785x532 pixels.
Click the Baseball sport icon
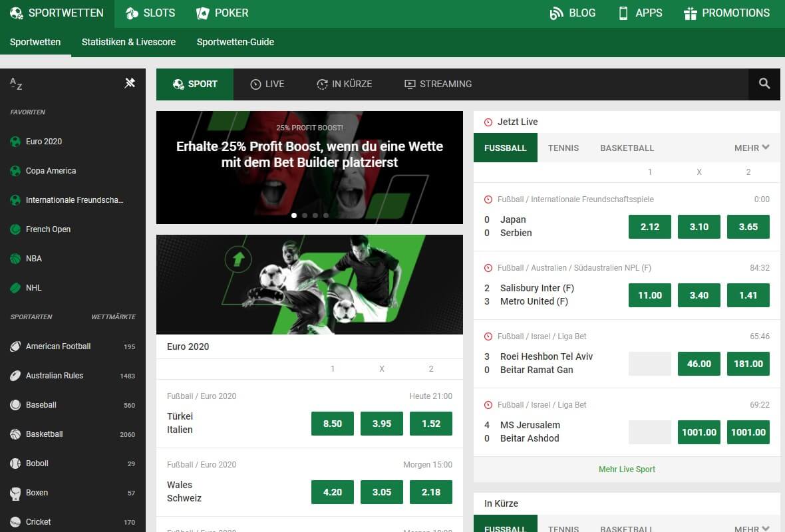click(15, 405)
